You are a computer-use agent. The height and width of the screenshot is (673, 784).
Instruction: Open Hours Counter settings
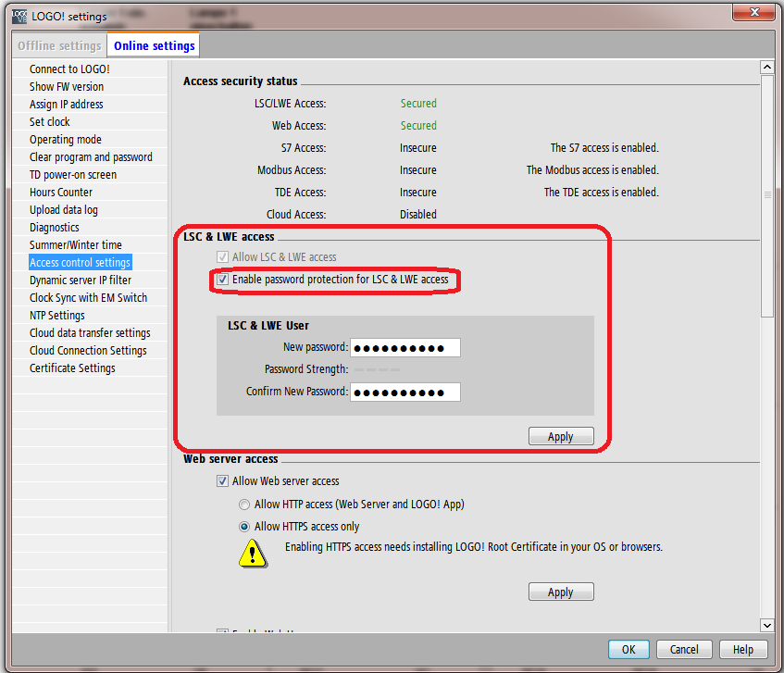pyautogui.click(x=61, y=192)
